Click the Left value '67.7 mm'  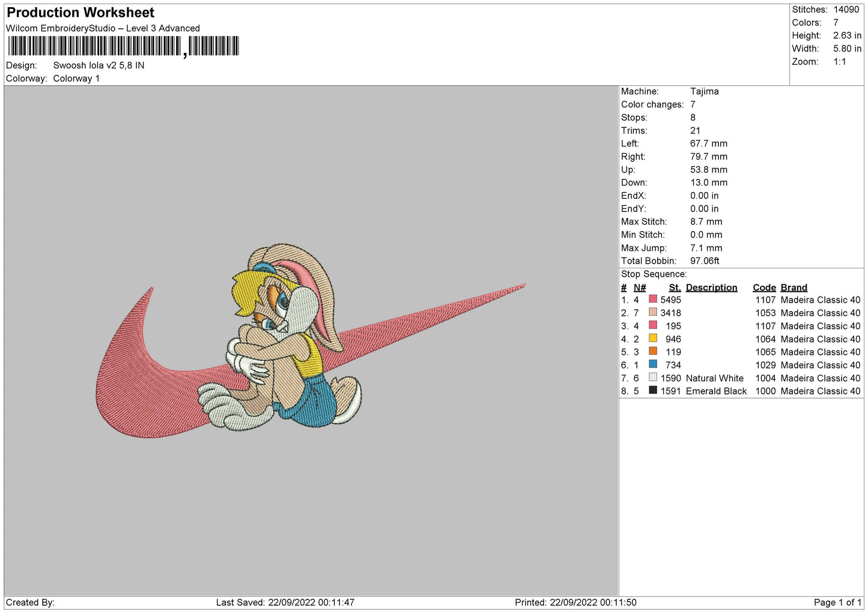pos(708,143)
